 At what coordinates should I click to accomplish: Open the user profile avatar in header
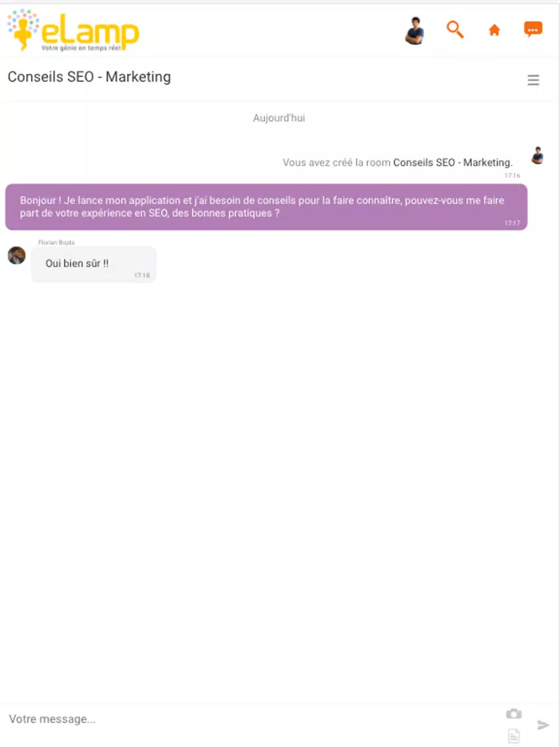[x=415, y=30]
